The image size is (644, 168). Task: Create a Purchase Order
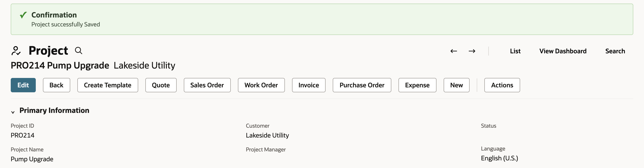[x=362, y=85]
